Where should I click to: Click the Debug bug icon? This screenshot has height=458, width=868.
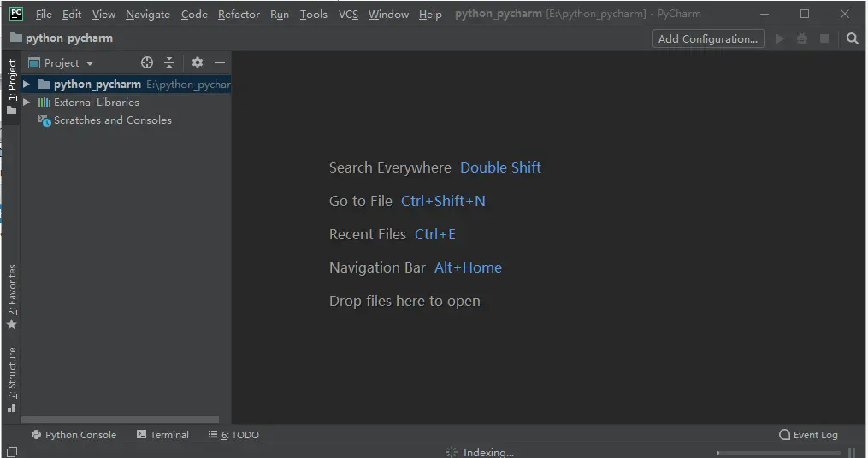pos(802,38)
